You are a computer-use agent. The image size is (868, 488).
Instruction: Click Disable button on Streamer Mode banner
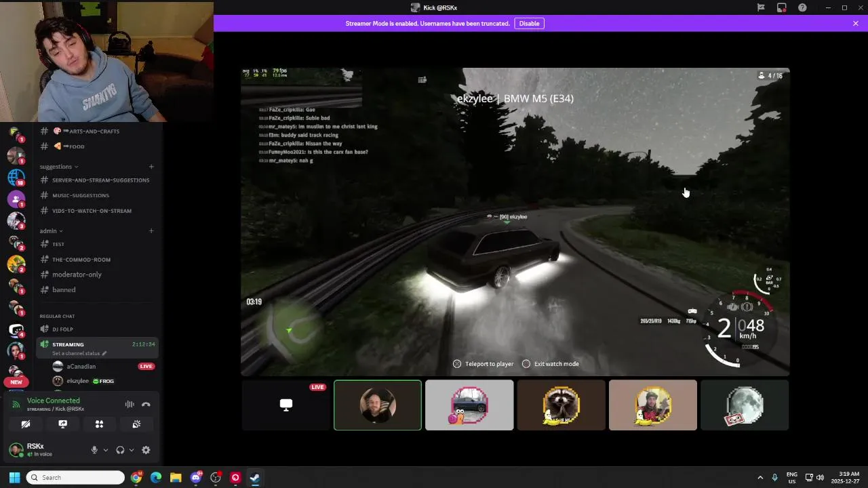529,23
